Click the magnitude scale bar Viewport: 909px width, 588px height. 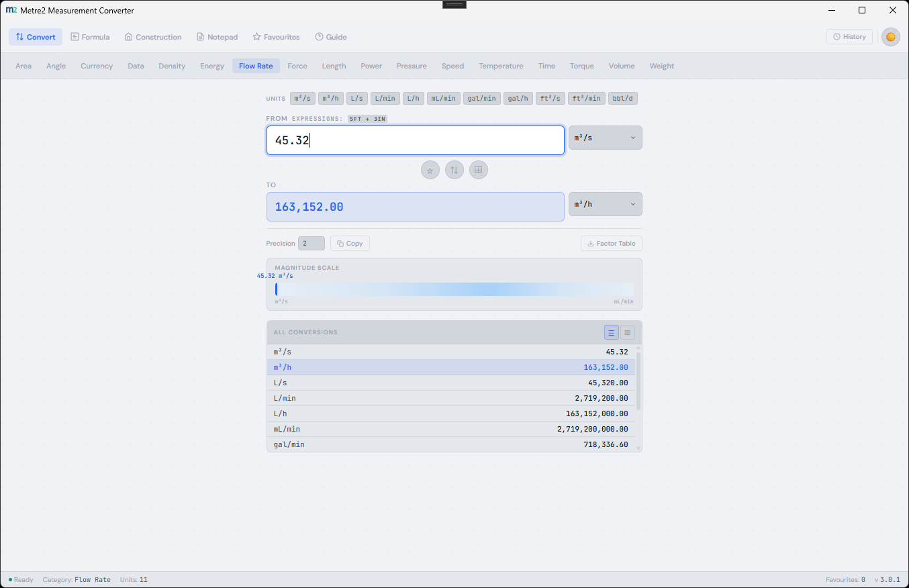(454, 289)
